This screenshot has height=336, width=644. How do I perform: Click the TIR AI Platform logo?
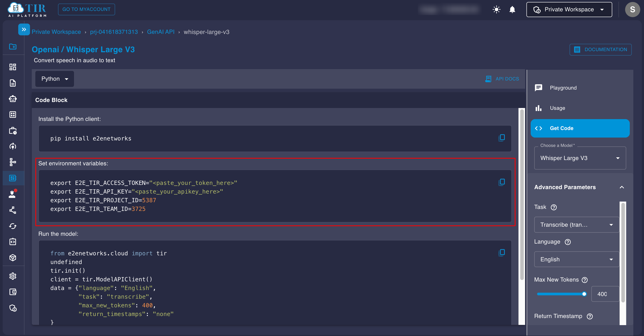tap(27, 10)
